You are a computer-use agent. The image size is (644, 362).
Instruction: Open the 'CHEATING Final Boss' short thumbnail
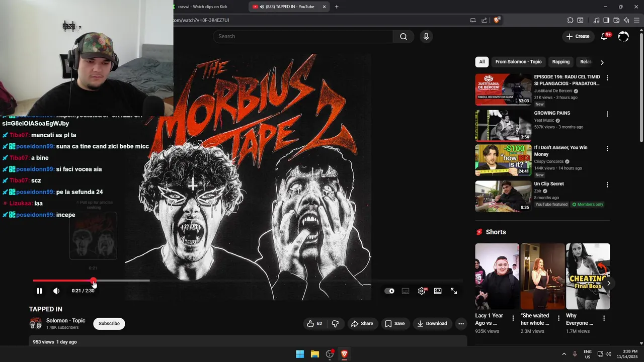click(588, 277)
